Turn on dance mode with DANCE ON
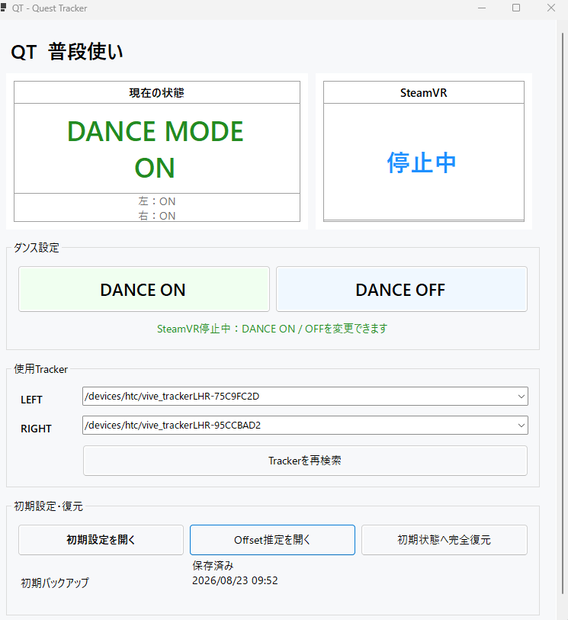 click(144, 289)
